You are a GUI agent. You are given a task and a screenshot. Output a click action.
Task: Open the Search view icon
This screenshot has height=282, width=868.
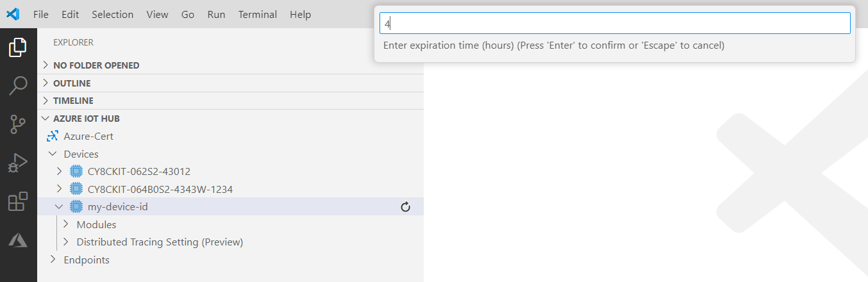[18, 86]
